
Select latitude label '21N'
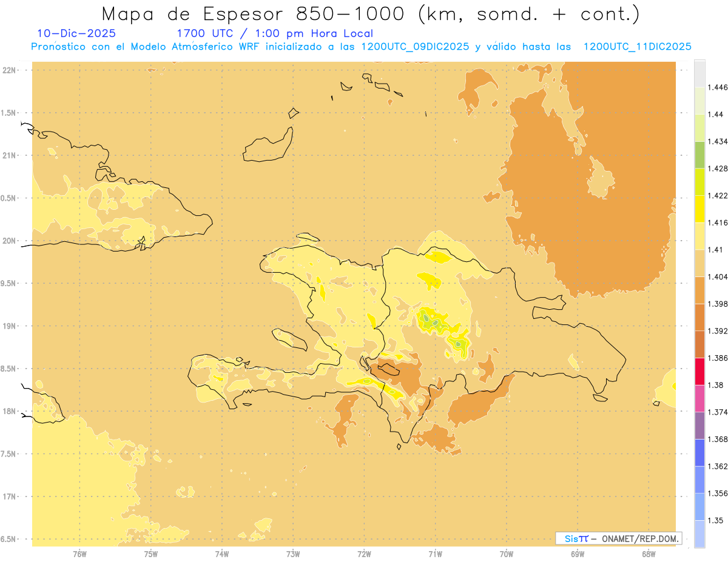click(10, 156)
